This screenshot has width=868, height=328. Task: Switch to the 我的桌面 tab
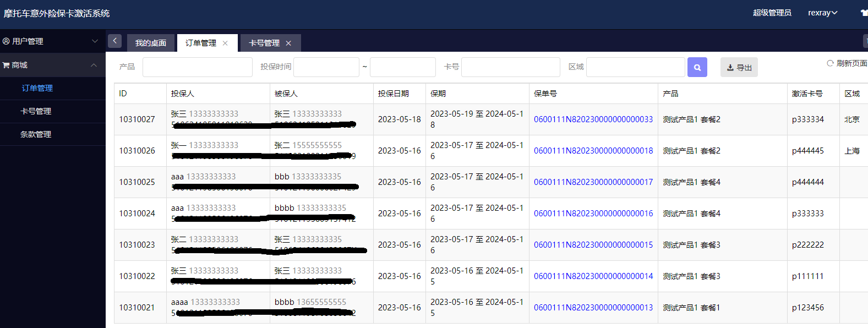151,43
